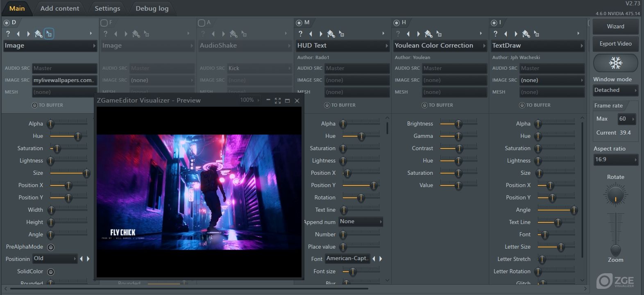Open the Image effect dropdown on layer D
The height and width of the screenshot is (295, 644).
pyautogui.click(x=50, y=46)
